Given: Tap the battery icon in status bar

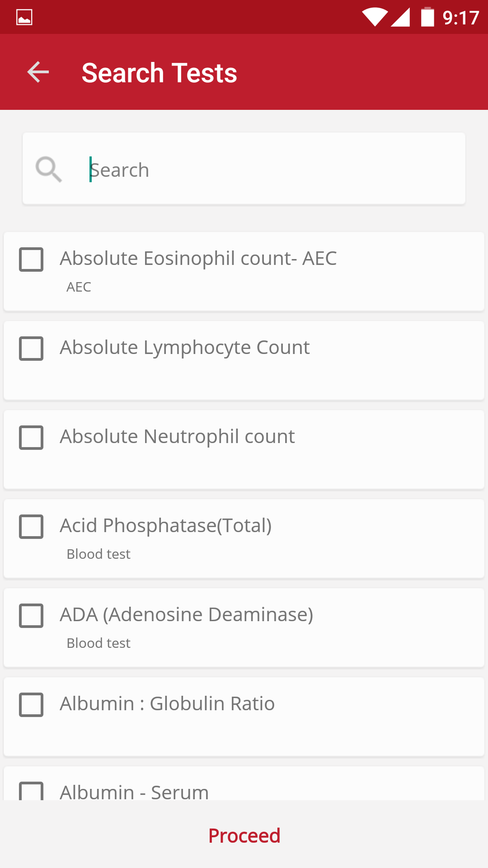Looking at the screenshot, I should click(427, 17).
